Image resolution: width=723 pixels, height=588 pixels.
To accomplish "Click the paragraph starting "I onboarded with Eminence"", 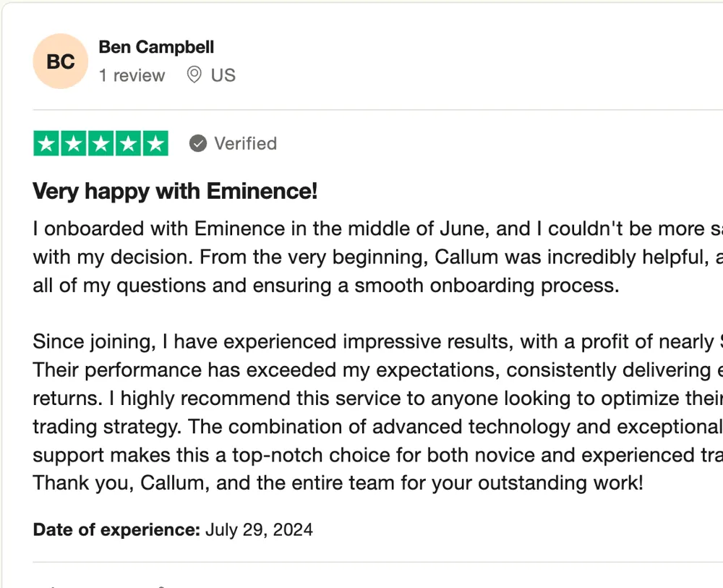I will click(377, 257).
